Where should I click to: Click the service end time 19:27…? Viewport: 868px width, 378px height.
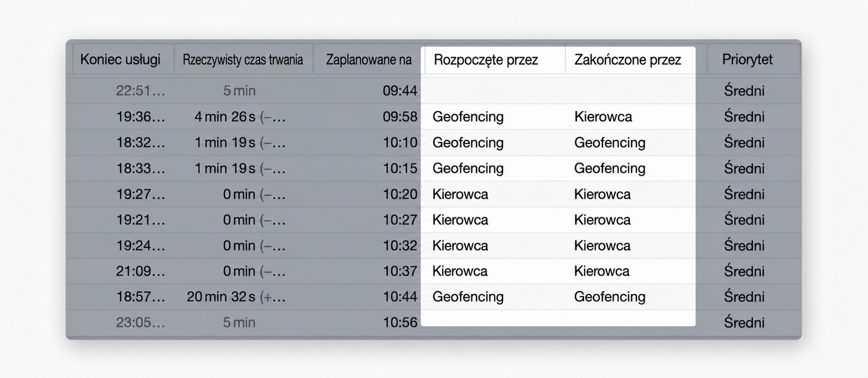[x=140, y=194]
